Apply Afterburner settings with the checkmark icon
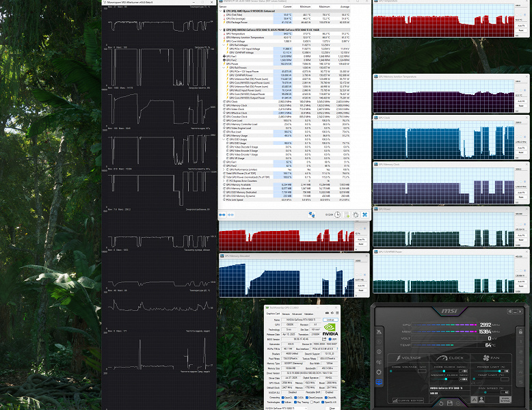This screenshot has width=532, height=410. coord(458,404)
